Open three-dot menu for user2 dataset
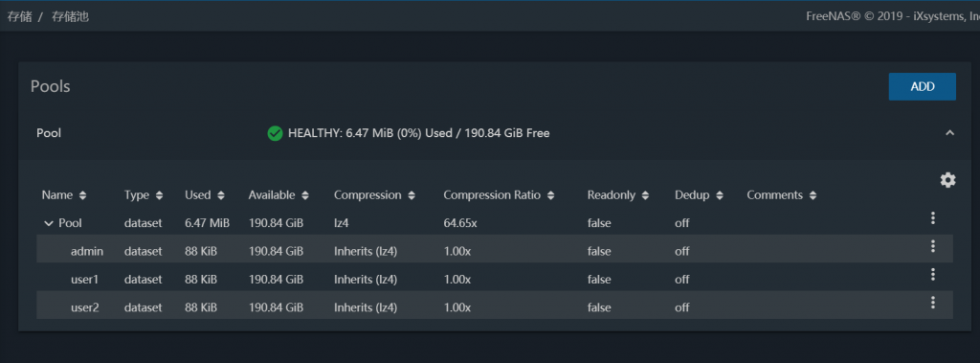Screen dimensions: 980x363 click(x=932, y=303)
